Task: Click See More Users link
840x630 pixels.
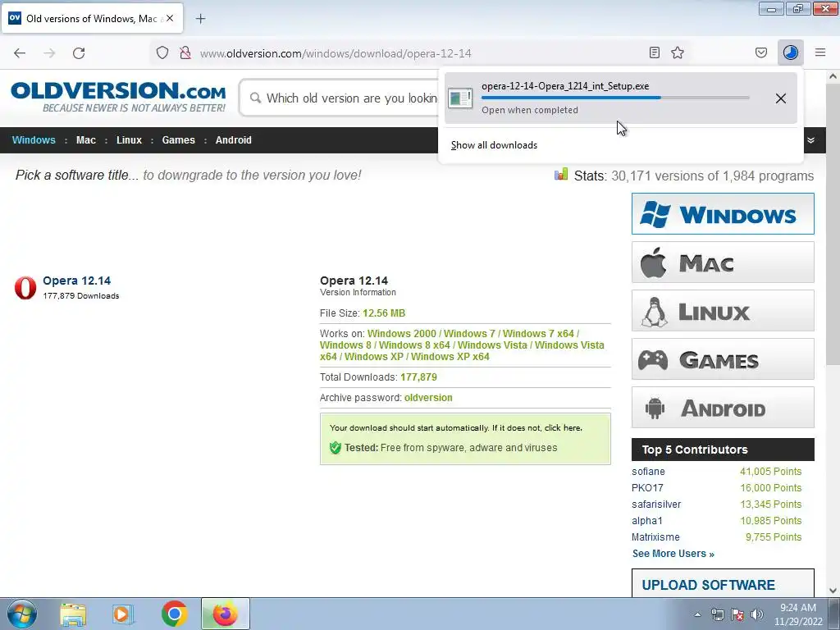Action: 673,554
